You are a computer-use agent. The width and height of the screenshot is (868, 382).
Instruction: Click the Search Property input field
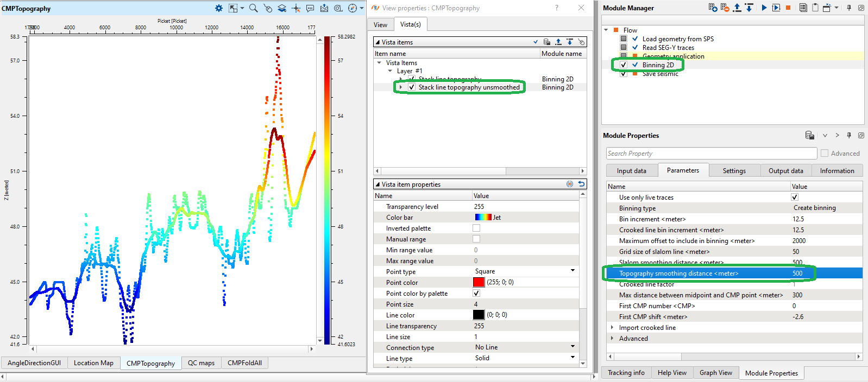point(711,154)
